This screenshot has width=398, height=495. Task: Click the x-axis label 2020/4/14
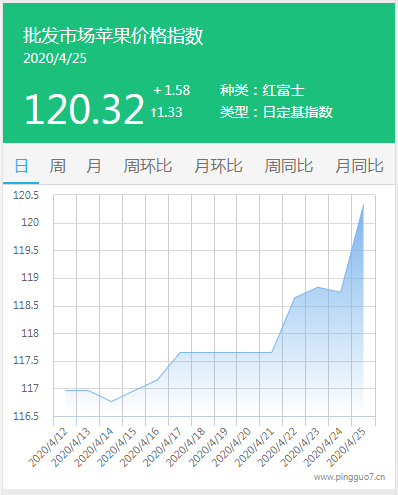coord(94,447)
